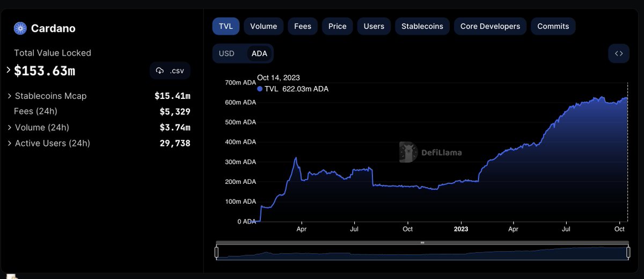Click the Fees (24h) label
This screenshot has width=644, height=279.
click(35, 112)
